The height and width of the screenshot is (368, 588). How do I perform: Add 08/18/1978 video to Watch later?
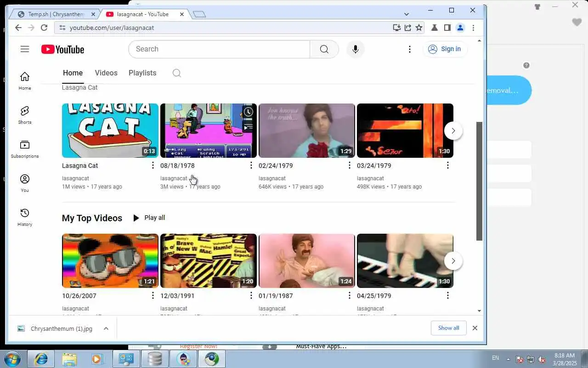pyautogui.click(x=248, y=112)
